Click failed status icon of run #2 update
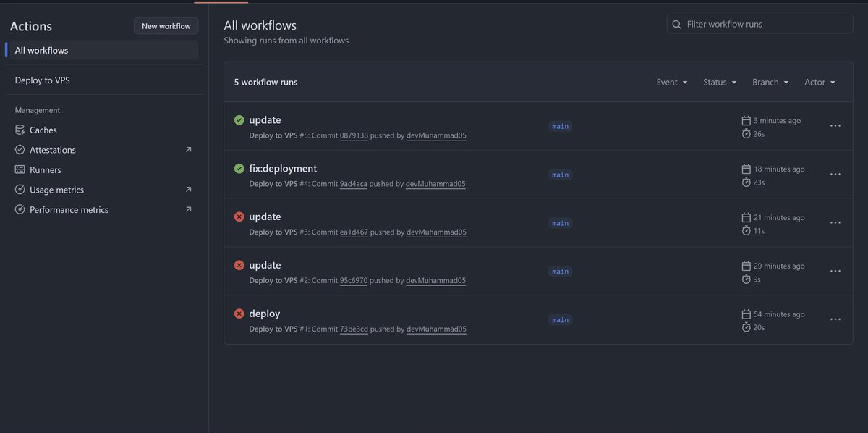 239,265
